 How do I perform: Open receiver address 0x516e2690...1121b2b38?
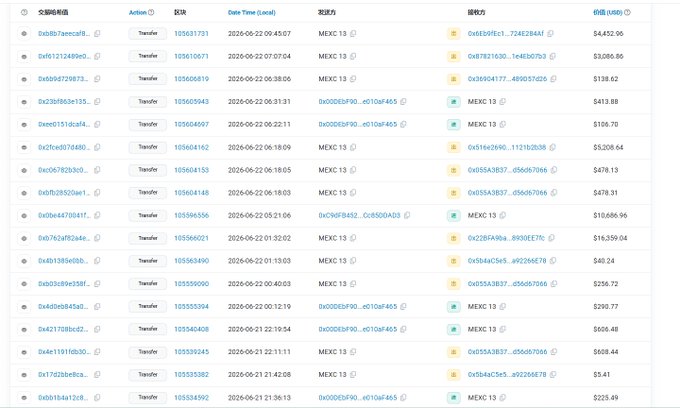pos(507,147)
